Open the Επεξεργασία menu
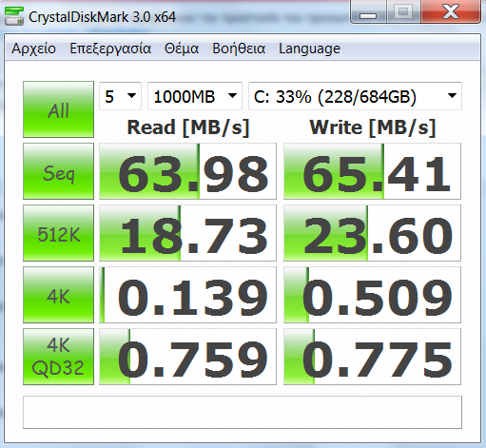The height and width of the screenshot is (448, 486). click(110, 49)
